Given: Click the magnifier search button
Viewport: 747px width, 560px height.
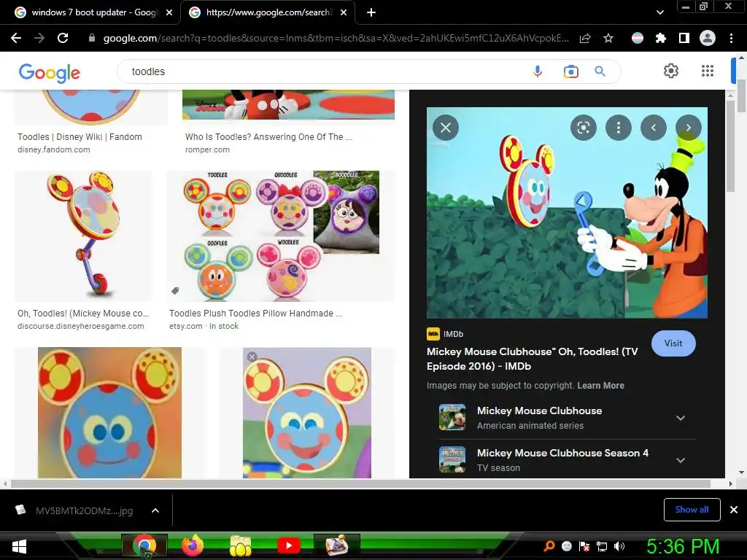Looking at the screenshot, I should coord(600,71).
